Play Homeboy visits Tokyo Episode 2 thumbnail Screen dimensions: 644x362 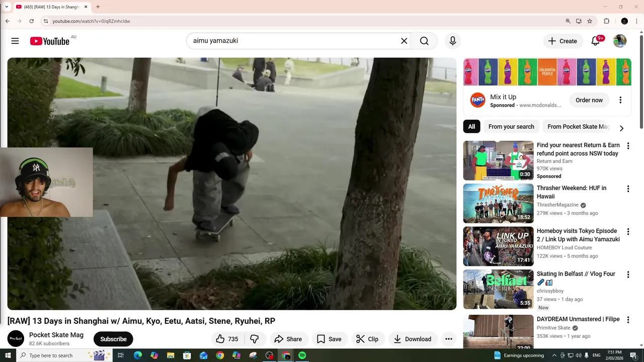pyautogui.click(x=498, y=246)
